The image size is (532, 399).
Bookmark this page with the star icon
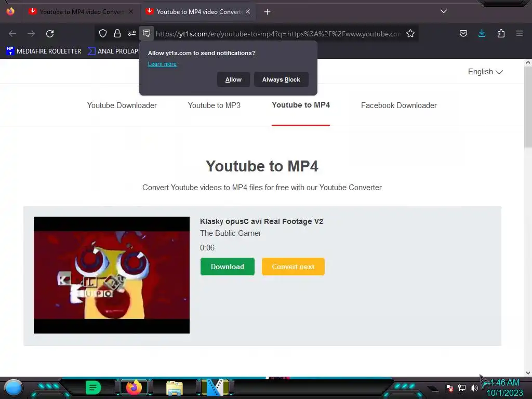[x=410, y=33]
